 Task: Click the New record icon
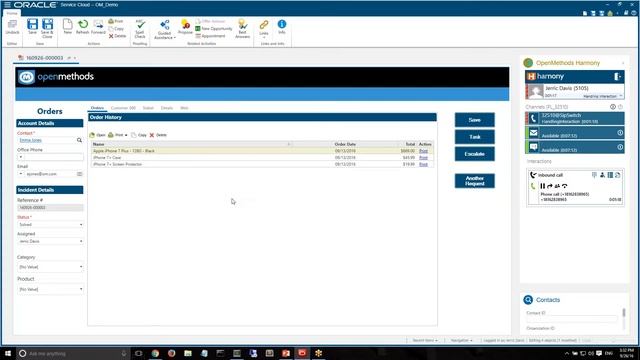click(68, 27)
